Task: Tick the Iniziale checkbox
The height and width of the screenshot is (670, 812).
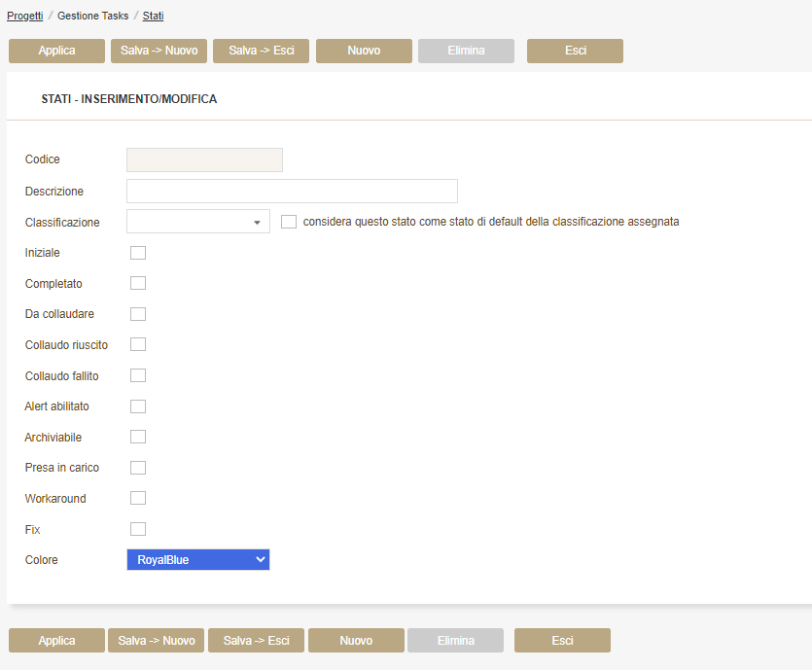Action: click(x=138, y=253)
